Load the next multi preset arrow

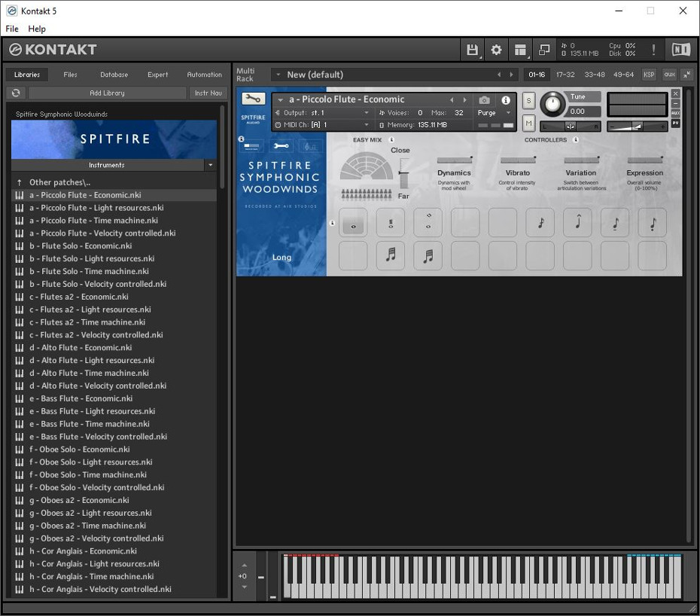pyautogui.click(x=512, y=75)
